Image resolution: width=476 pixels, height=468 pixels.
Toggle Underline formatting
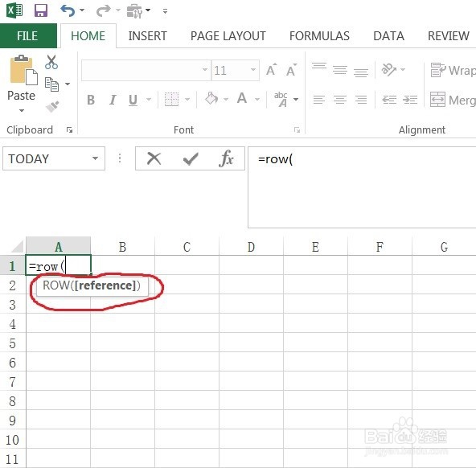[133, 100]
